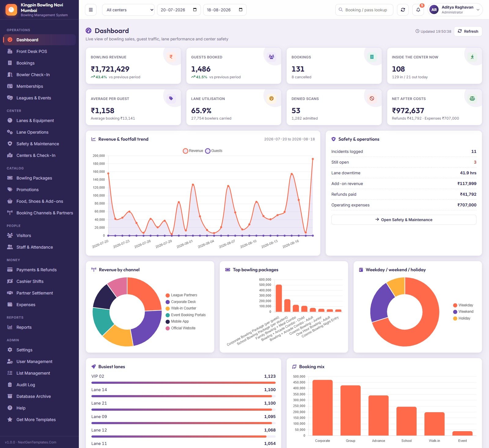This screenshot has height=448, width=489.
Task: Click the Expenses sidebar item
Action: [x=39, y=305]
